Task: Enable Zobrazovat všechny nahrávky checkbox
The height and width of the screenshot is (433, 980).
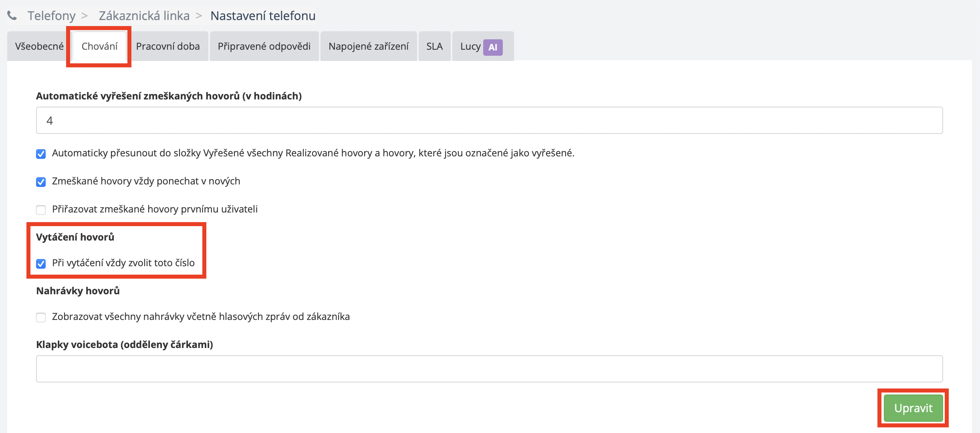Action: coord(41,318)
